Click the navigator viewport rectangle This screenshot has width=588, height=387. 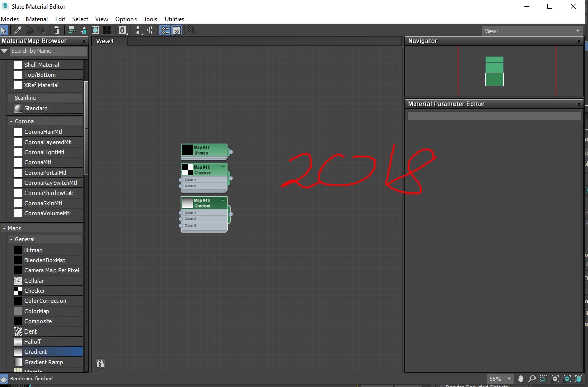coord(507,70)
